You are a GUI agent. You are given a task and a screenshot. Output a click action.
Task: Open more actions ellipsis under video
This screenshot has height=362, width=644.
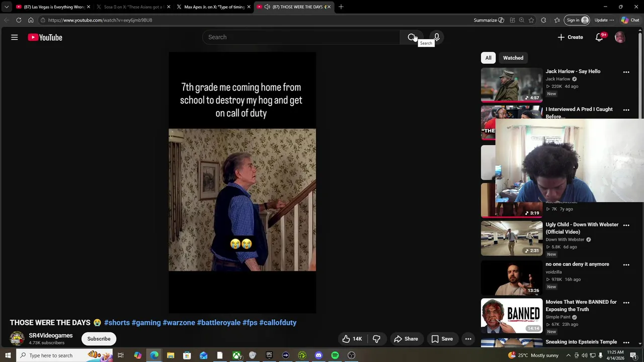[468, 339]
